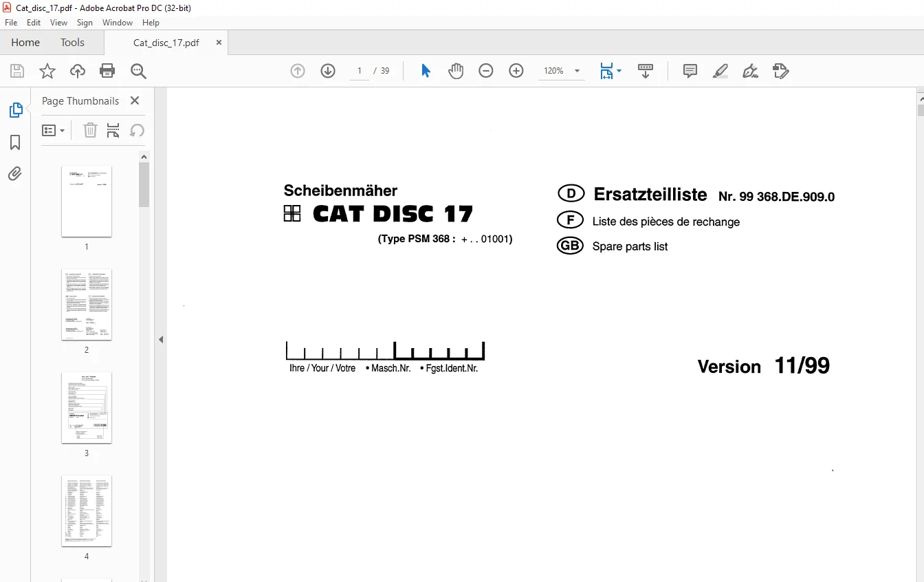924x582 pixels.
Task: Click 'Nr. 99 368.DE.909.0' text
Action: tap(776, 197)
